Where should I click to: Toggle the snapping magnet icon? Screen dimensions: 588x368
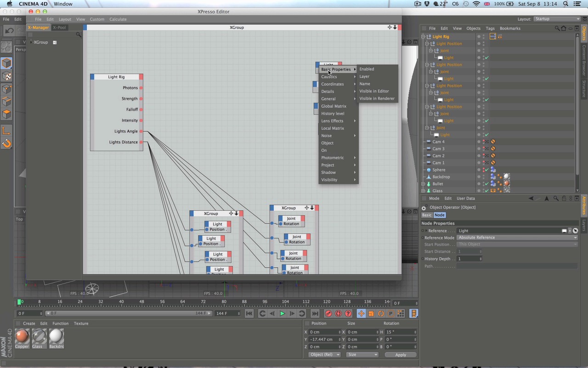point(6,144)
